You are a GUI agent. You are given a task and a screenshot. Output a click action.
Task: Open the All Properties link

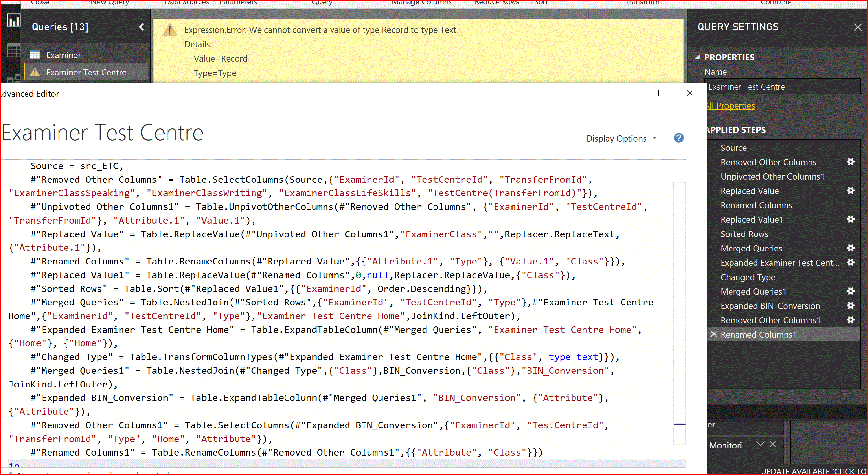point(731,106)
